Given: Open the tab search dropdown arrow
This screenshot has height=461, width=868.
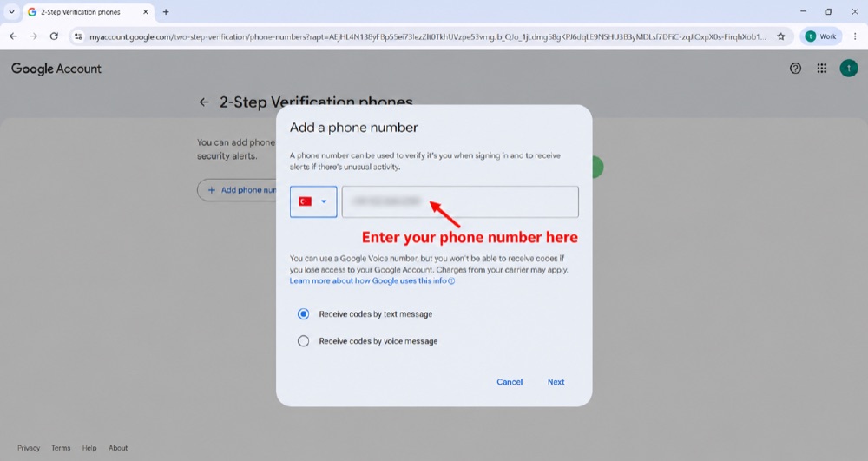Looking at the screenshot, I should click(x=11, y=11).
